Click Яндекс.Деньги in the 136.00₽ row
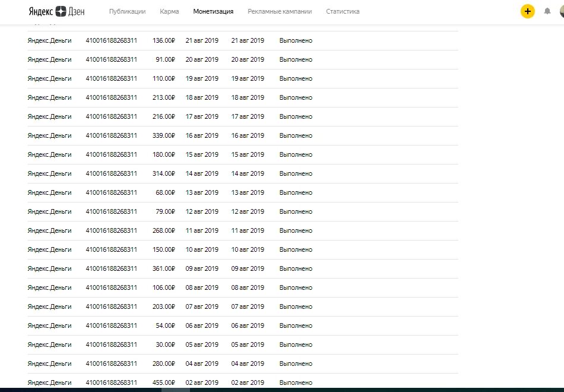This screenshot has width=564, height=392. pyautogui.click(x=50, y=40)
